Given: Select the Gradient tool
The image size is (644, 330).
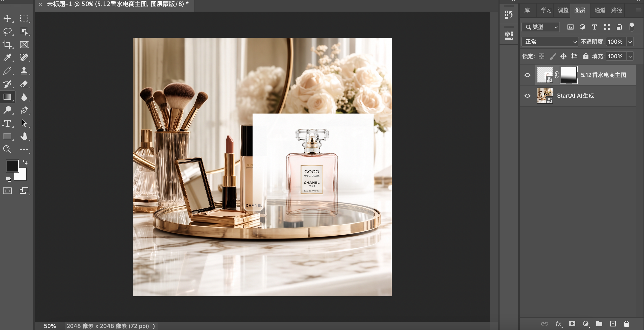Looking at the screenshot, I should (7, 97).
